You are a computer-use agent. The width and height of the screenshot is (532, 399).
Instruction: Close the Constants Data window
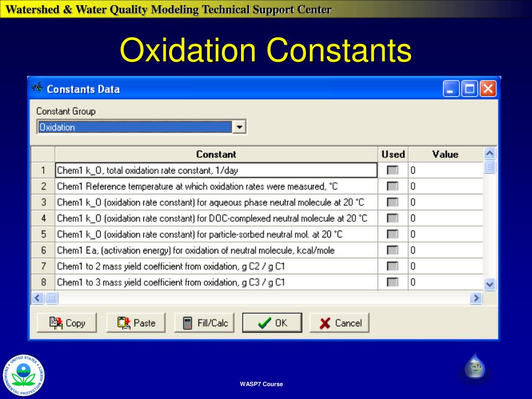[x=488, y=89]
